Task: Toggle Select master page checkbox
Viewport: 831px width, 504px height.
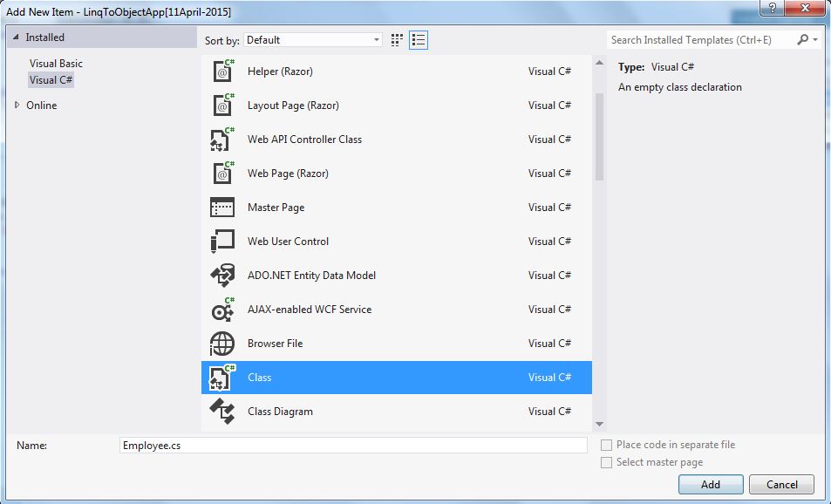Action: [607, 463]
